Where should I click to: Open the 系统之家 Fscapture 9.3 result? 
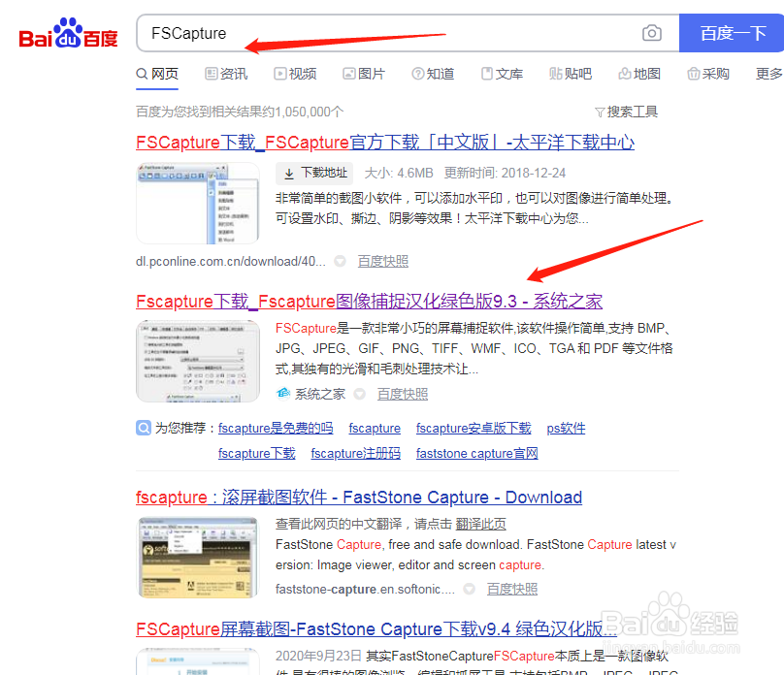click(369, 302)
